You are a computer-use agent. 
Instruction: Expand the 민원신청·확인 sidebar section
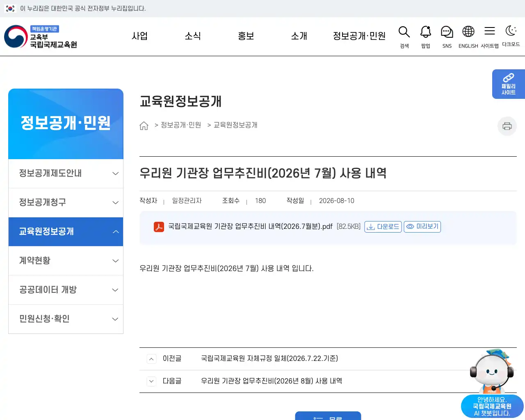pos(66,319)
